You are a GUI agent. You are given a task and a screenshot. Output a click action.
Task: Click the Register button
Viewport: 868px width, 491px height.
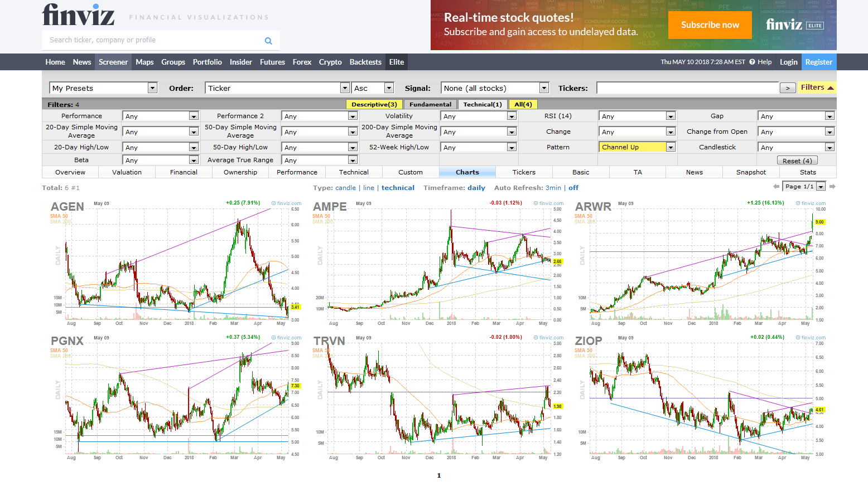(819, 62)
